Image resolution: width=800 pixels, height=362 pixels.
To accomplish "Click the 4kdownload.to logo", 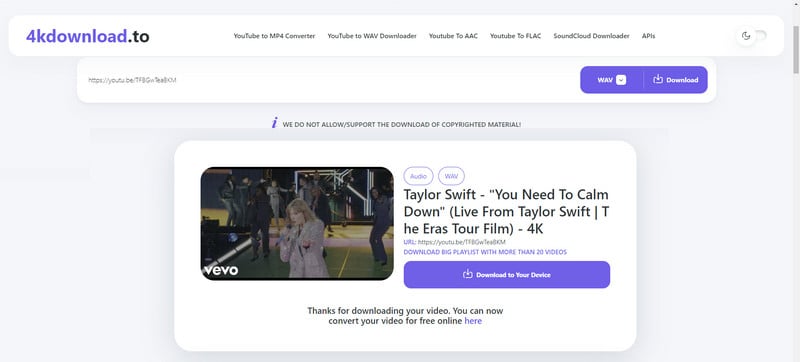I will [88, 36].
